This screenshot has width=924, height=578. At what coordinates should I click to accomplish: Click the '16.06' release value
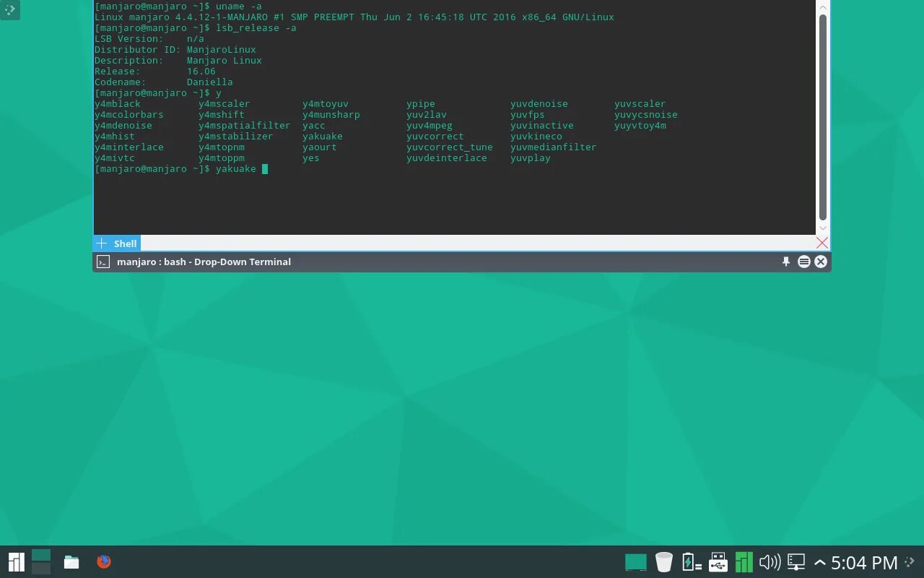[201, 72]
